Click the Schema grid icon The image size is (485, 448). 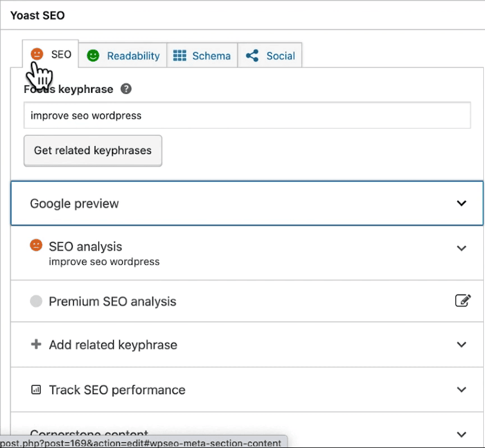point(179,56)
